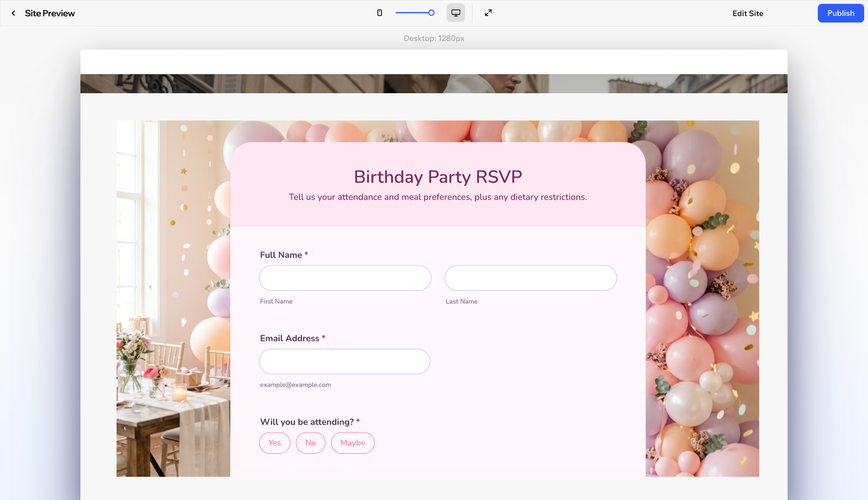Click the Birthday Party RSVP heading
This screenshot has width=868, height=500.
[x=438, y=177]
